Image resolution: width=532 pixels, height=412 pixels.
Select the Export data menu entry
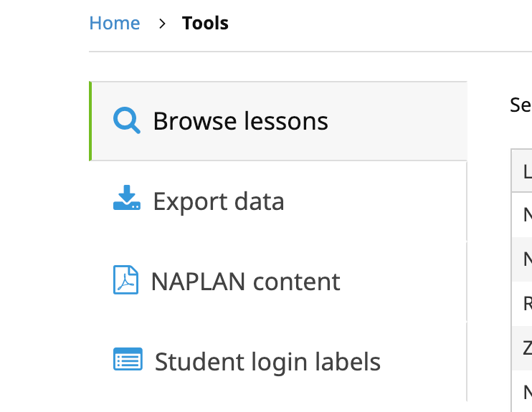click(x=218, y=201)
